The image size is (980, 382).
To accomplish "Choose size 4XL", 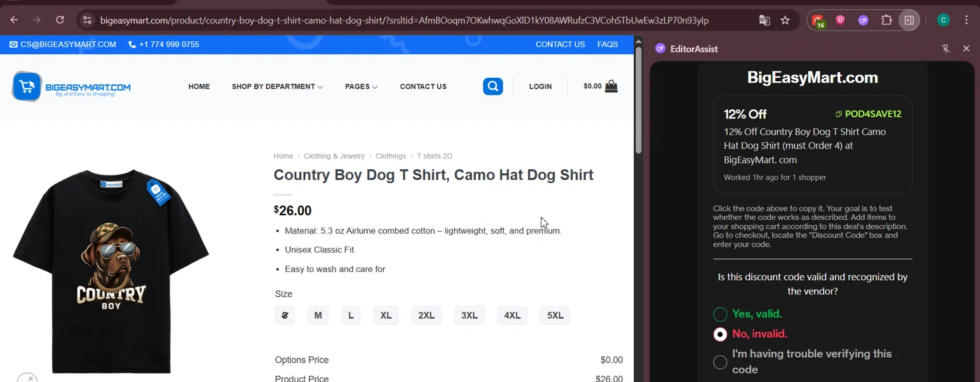I will coord(512,315).
